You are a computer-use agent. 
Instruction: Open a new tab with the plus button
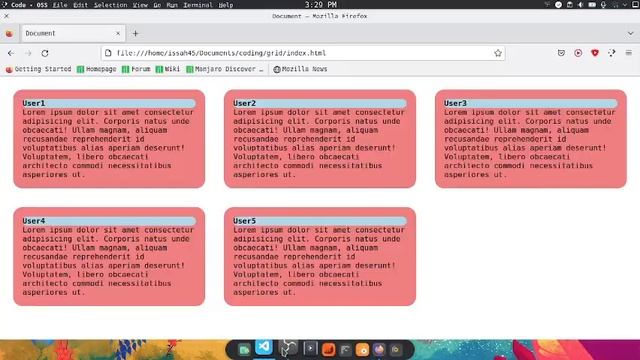pos(136,33)
